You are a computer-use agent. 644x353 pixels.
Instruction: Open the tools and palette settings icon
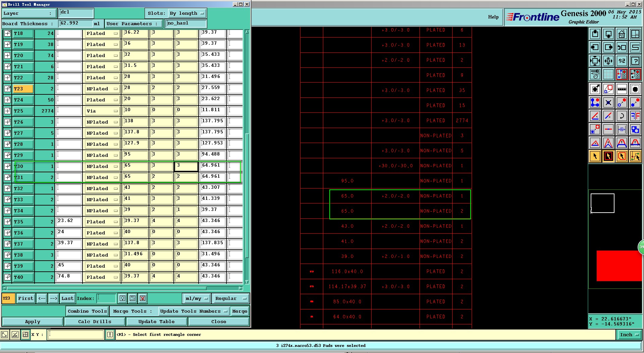click(x=595, y=74)
